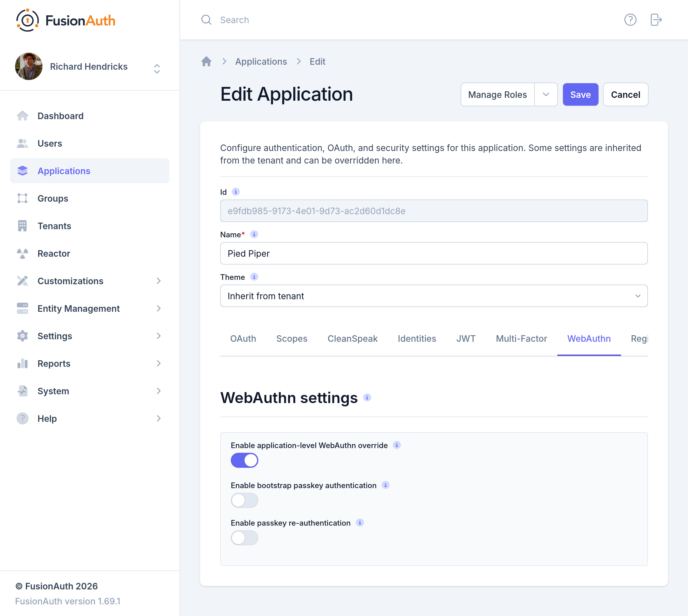Expand the Richard Hendricks user switcher
Screen dimensions: 688x616
pos(157,68)
